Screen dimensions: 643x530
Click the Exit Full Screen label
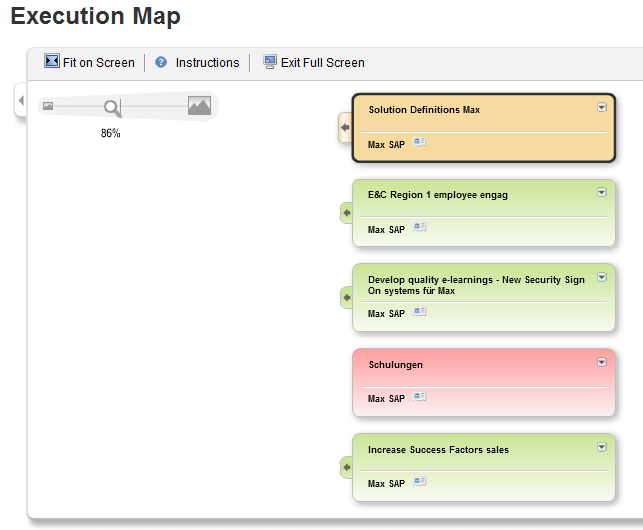(x=322, y=63)
